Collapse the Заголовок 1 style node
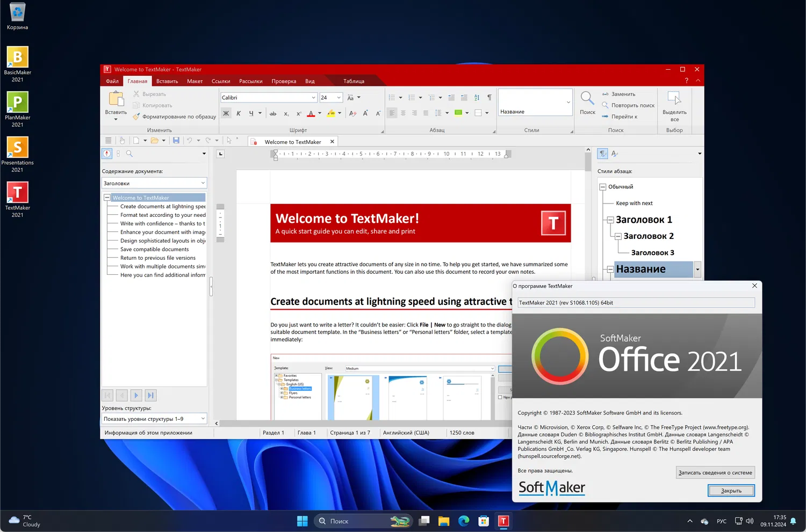 [610, 220]
